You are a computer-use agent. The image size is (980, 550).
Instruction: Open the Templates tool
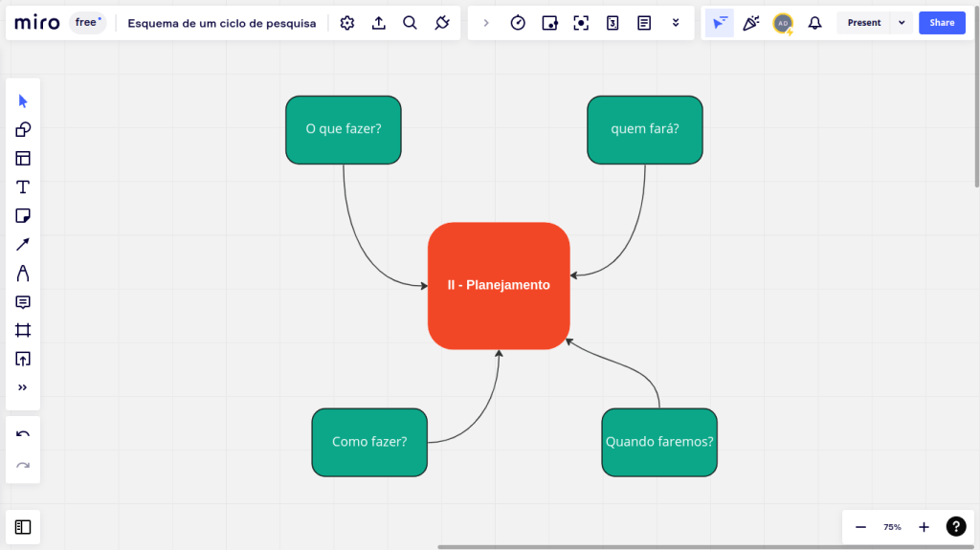(23, 159)
